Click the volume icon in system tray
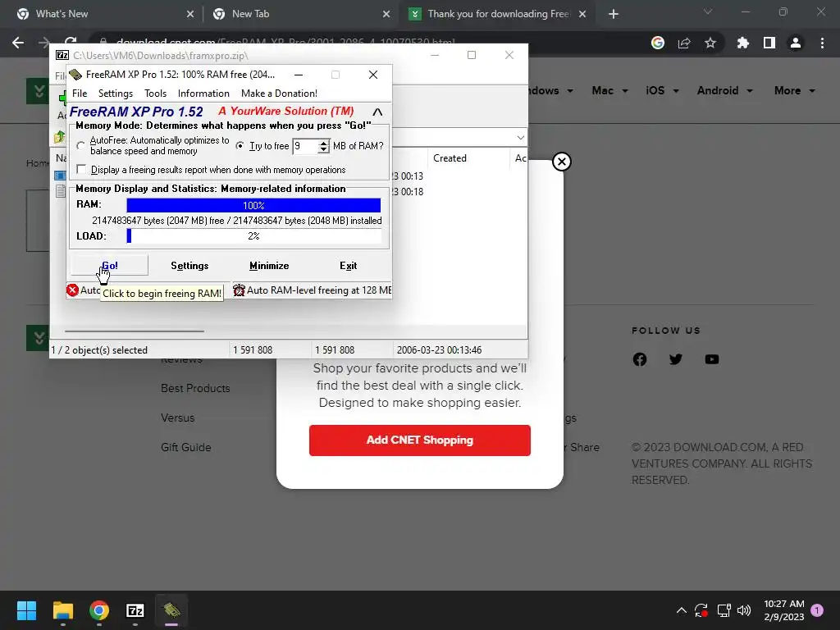Image resolution: width=840 pixels, height=630 pixels. (743, 610)
